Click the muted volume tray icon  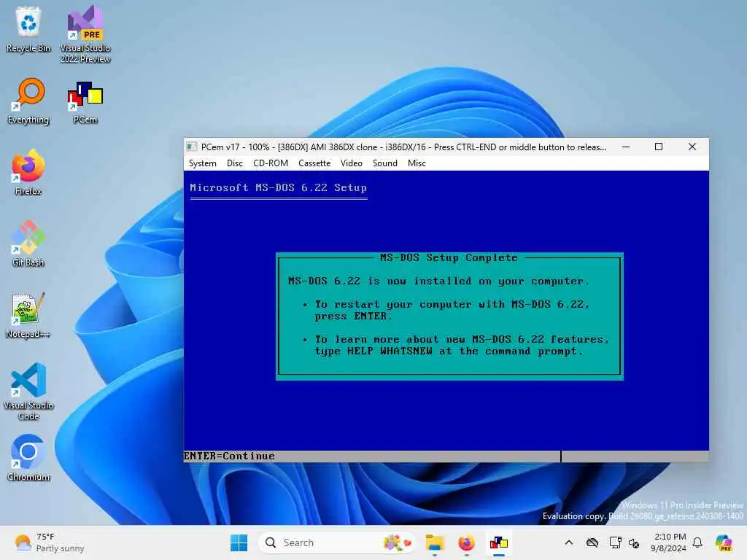point(634,542)
